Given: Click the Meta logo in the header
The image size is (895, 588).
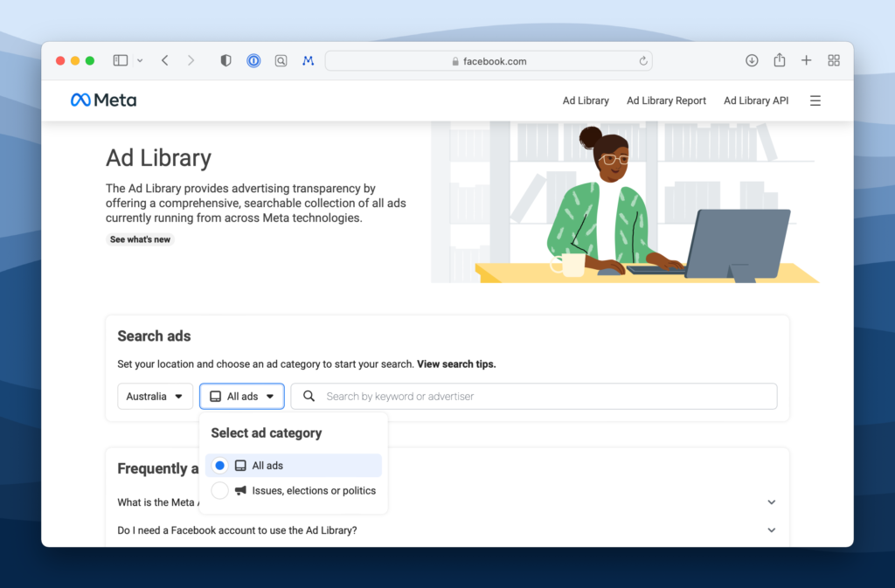Looking at the screenshot, I should coord(103,100).
